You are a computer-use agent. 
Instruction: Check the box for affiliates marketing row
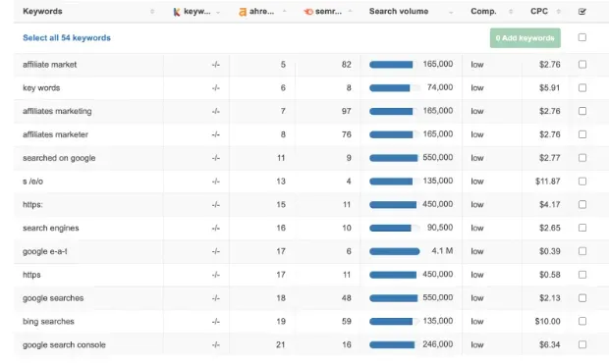[581, 111]
